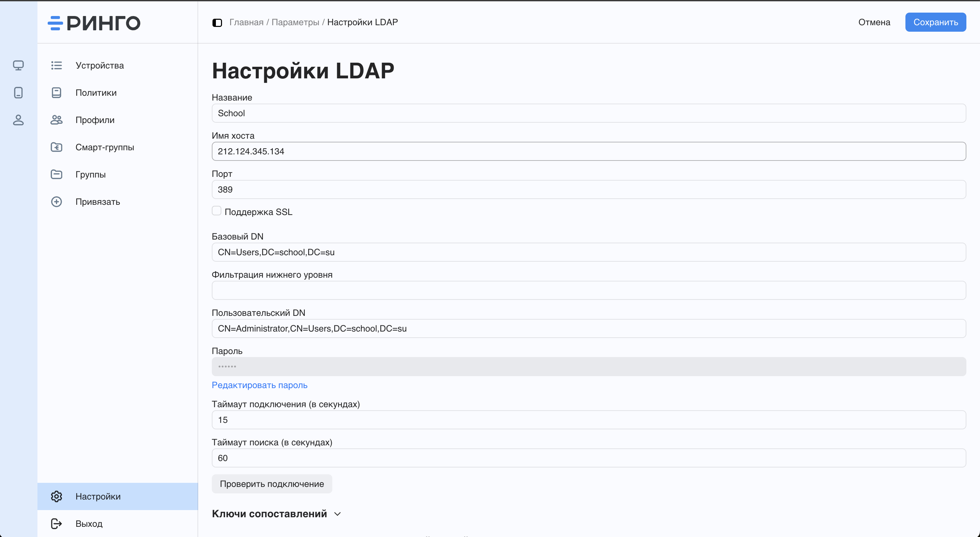This screenshot has width=980, height=537.
Task: Expand the Ключи сопоставлений section chevron
Action: tap(337, 514)
